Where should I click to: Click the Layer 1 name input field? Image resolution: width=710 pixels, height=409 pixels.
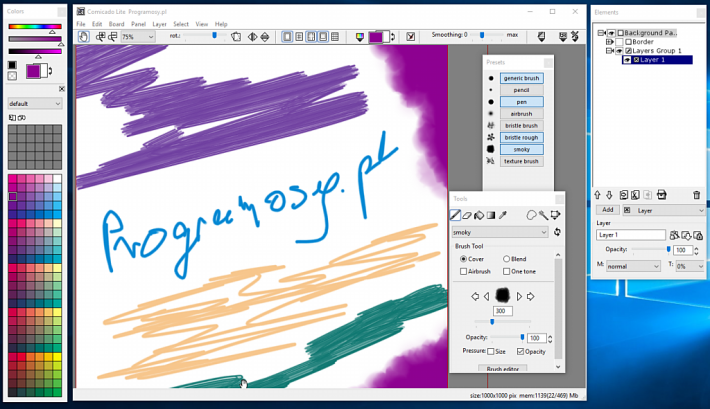click(x=631, y=235)
